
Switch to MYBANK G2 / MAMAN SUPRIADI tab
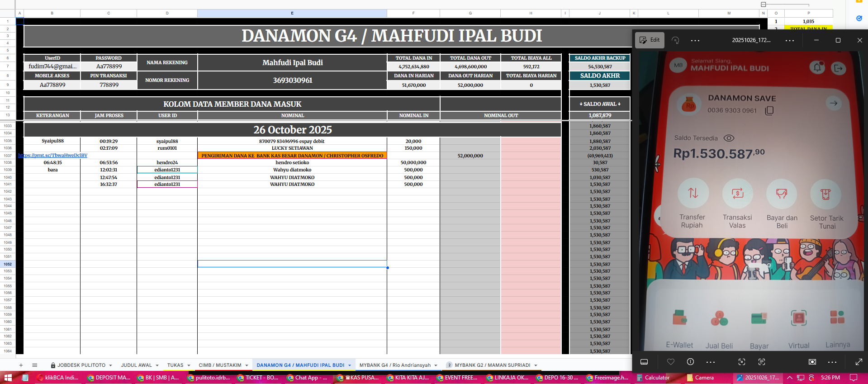point(493,365)
